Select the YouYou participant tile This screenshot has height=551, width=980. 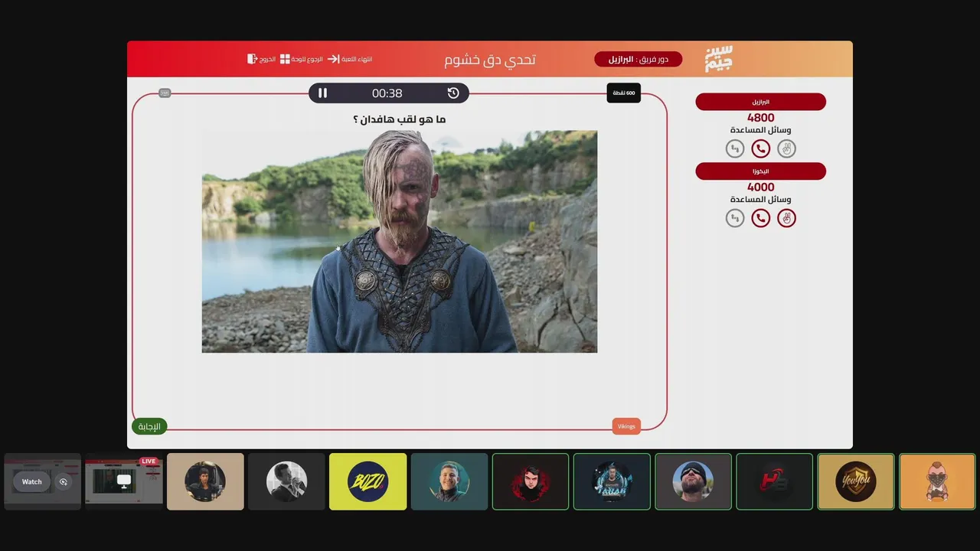point(856,481)
